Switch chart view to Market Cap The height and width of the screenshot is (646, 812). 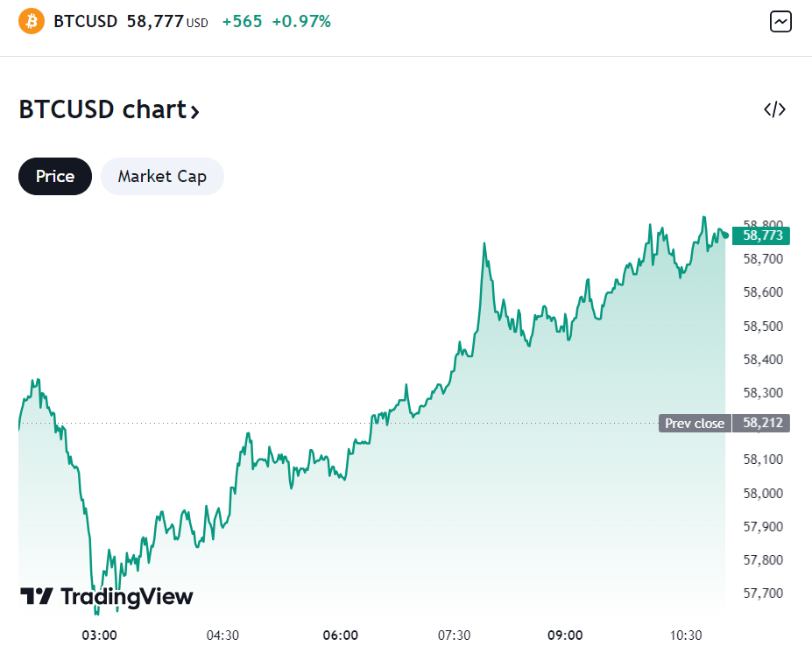click(x=162, y=176)
